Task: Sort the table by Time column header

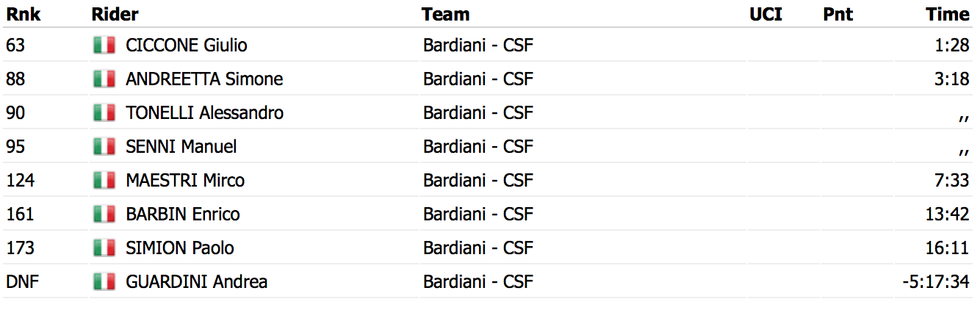Action: pos(948,15)
